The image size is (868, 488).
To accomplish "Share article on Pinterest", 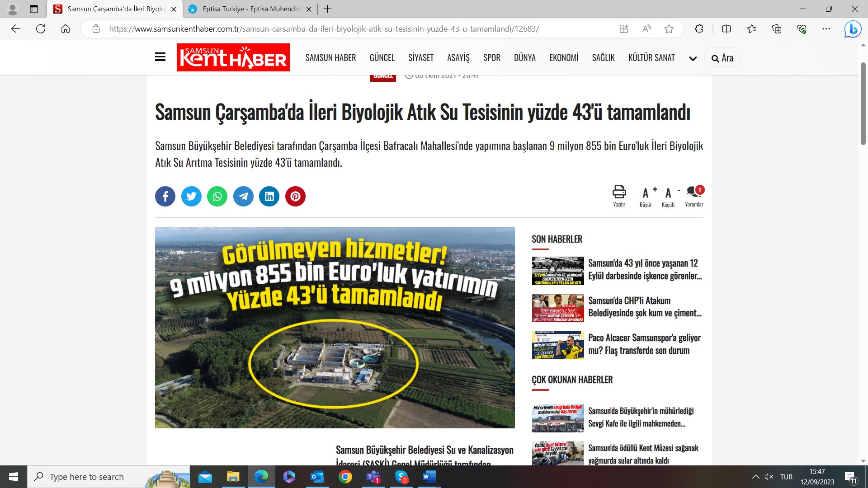I will point(295,197).
